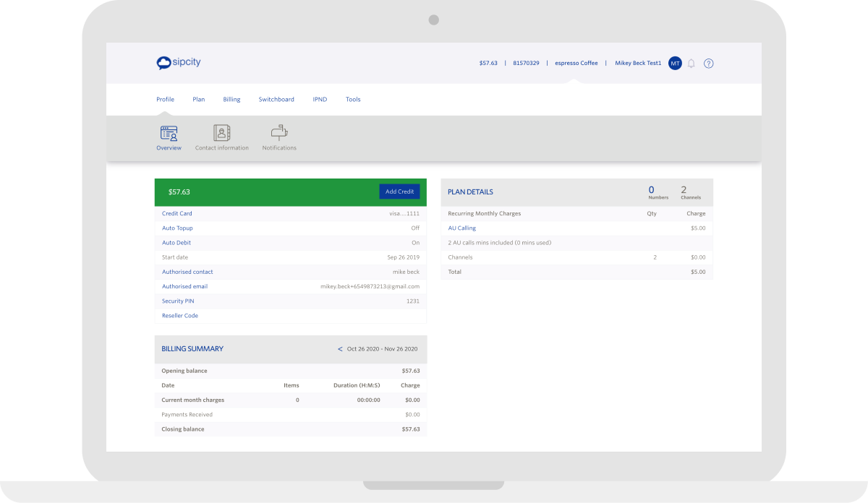This screenshot has width=868, height=503.
Task: Open Contact information address book icon
Action: pos(221,133)
